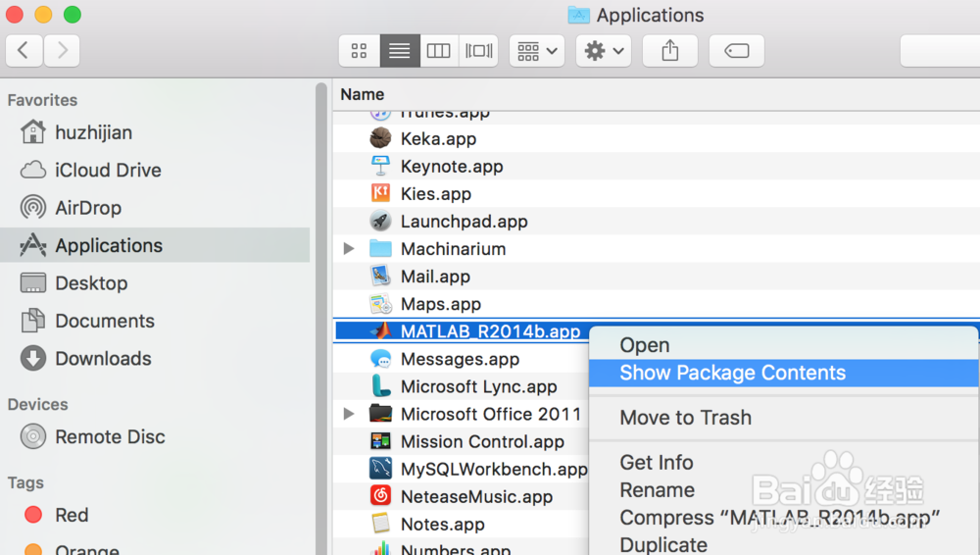Switch to icon view
The image size is (980, 555).
point(359,51)
